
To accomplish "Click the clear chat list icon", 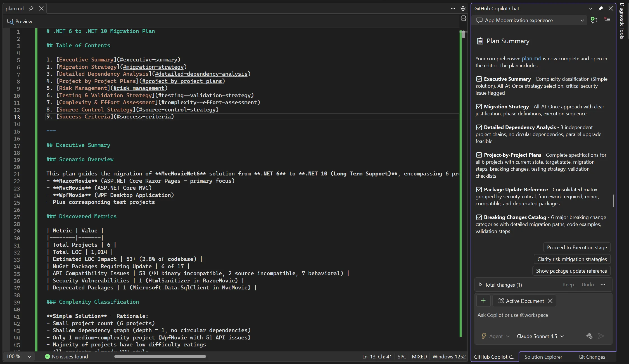I will click(607, 20).
